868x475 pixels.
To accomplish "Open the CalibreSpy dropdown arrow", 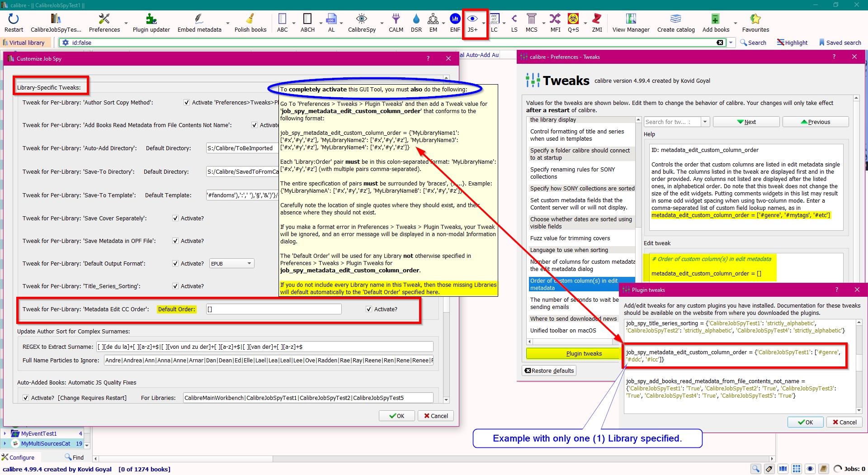I will point(382,23).
